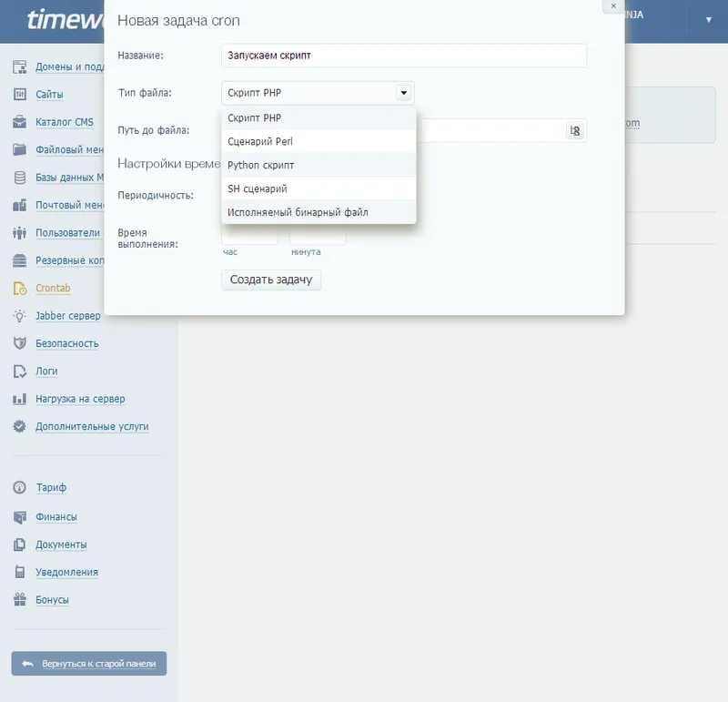Viewport: 728px width, 702px height.
Task: Open the 'Уведомления' sidebar link
Action: tap(66, 572)
